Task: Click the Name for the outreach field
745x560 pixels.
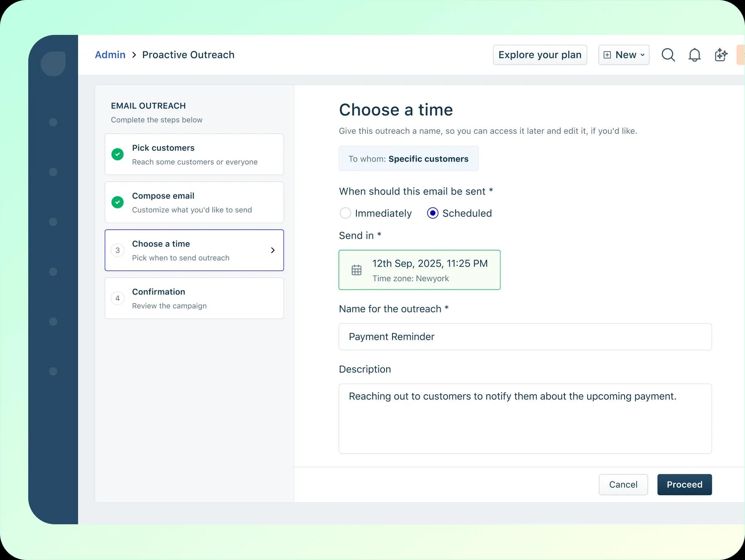Action: pyautogui.click(x=525, y=336)
